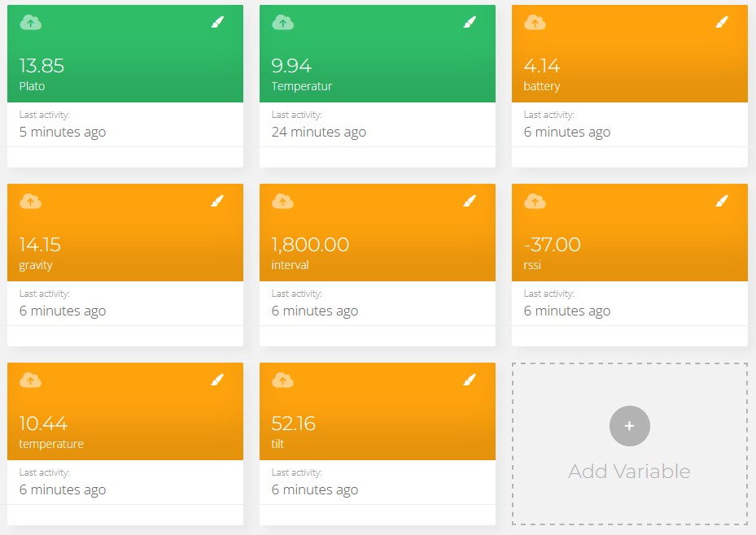Click the paintbrush icon on gravity card
The width and height of the screenshot is (756, 535).
(x=217, y=201)
